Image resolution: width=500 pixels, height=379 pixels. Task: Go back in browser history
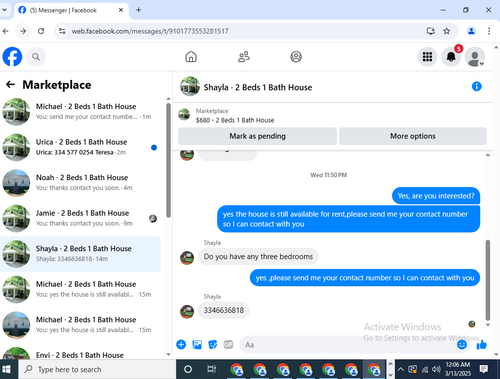click(6, 31)
